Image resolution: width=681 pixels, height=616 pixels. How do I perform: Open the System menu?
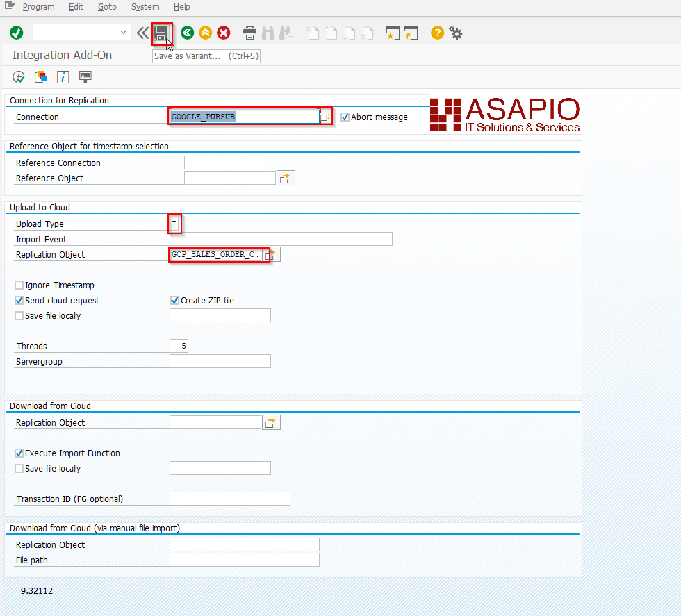pyautogui.click(x=145, y=7)
